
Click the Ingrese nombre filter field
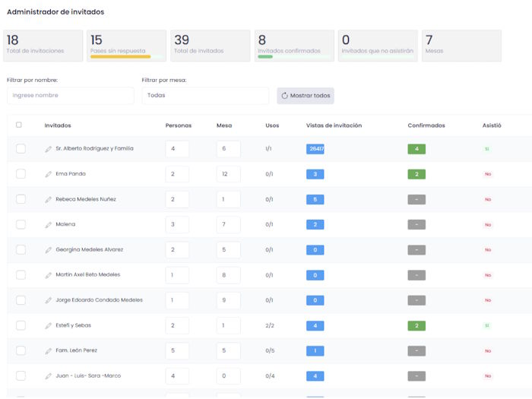point(70,96)
